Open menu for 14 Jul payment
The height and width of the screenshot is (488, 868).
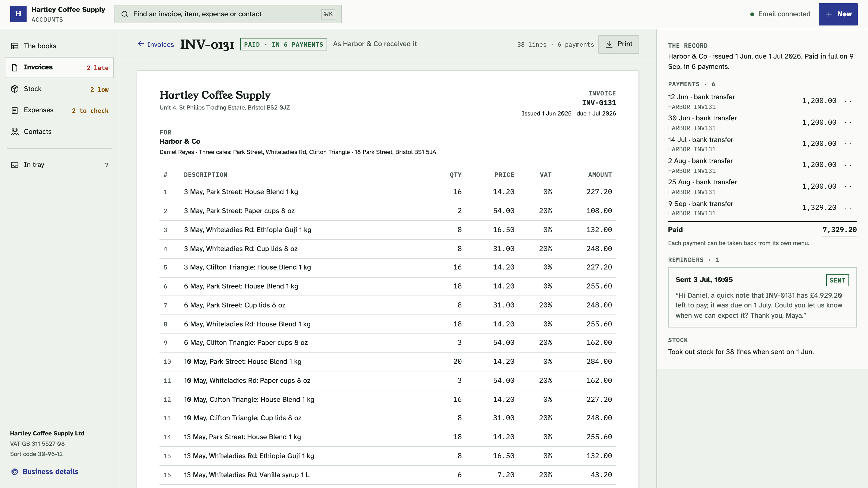point(848,144)
